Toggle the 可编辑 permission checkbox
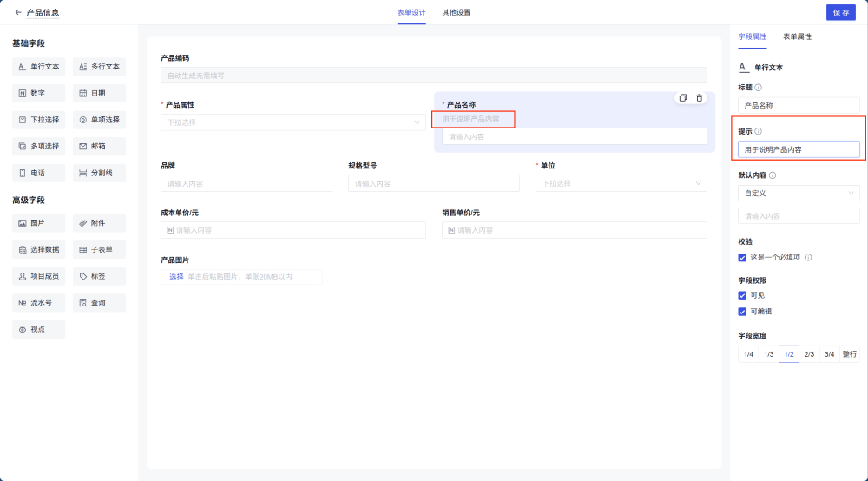Image resolution: width=868 pixels, height=481 pixels. tap(742, 311)
